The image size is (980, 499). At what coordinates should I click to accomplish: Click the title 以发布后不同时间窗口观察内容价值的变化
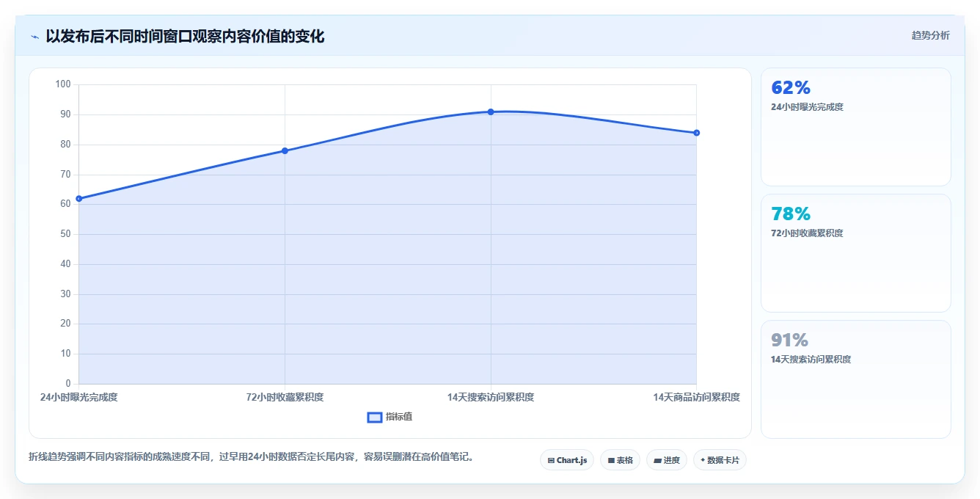click(185, 36)
